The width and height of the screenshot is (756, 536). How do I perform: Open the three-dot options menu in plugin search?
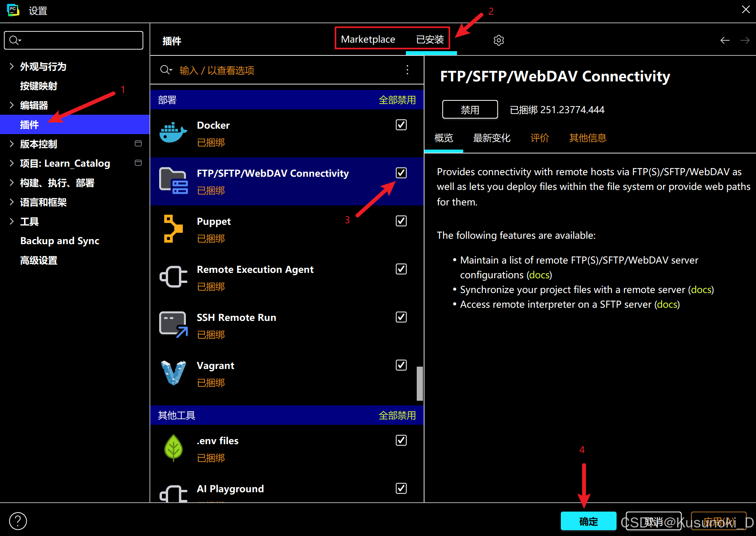coord(407,70)
